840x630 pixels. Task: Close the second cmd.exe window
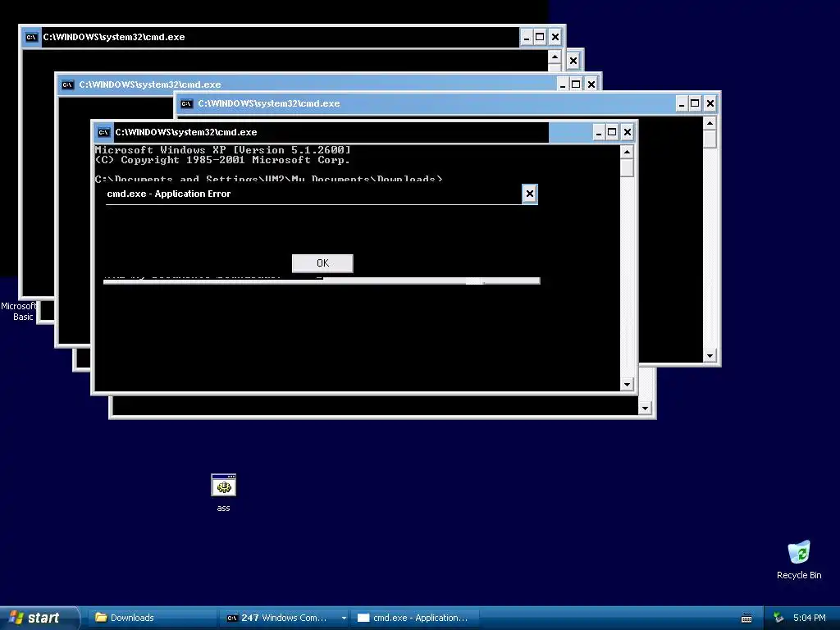pos(591,84)
